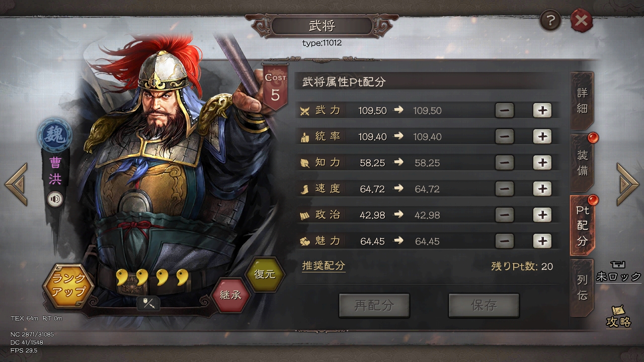Increase 武力 with plus button
The width and height of the screenshot is (644, 362).
(x=542, y=110)
